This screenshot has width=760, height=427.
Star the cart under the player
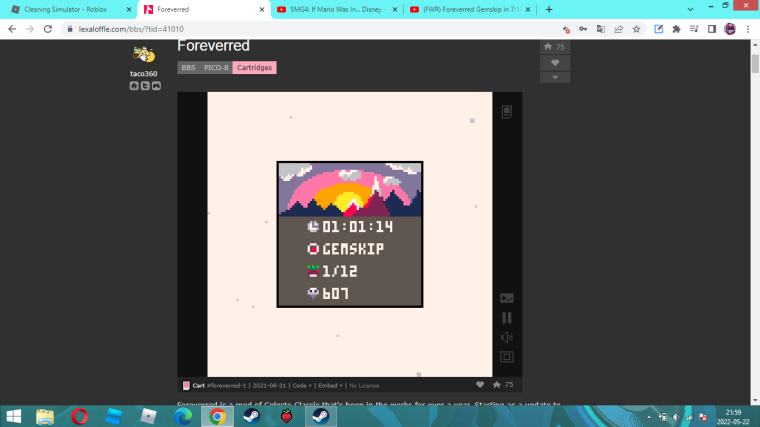coord(497,384)
